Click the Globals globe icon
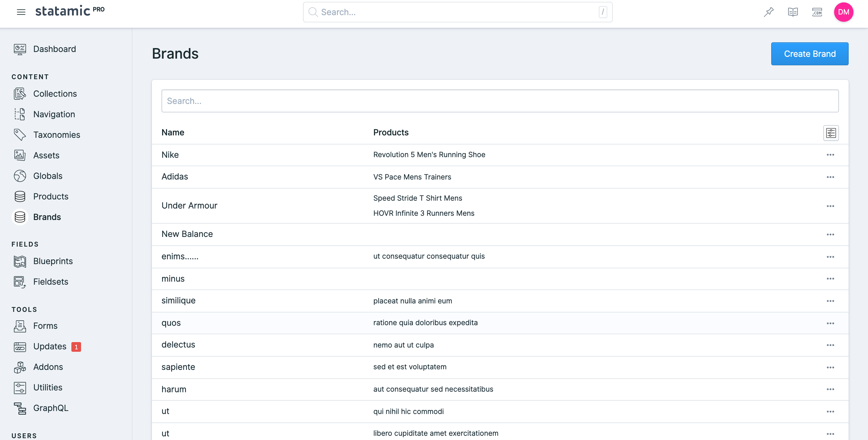This screenshot has width=868, height=440. 20,176
